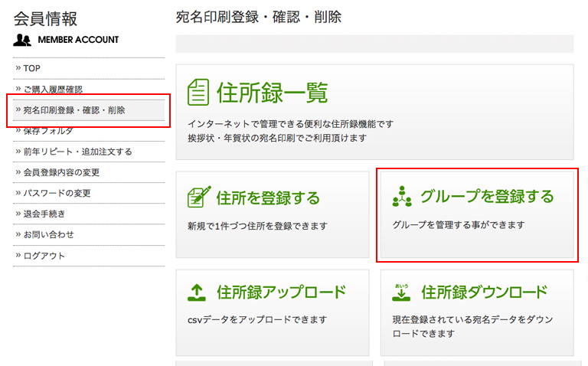Open 会員登録内容の変更 settings link

pos(61,172)
